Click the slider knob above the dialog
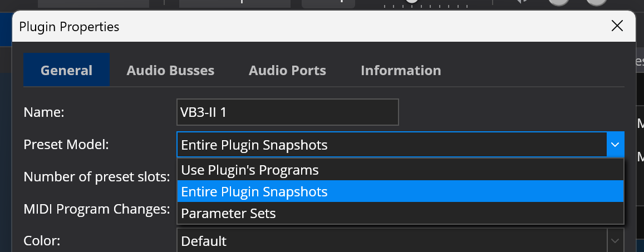The width and height of the screenshot is (644, 252). point(412,2)
